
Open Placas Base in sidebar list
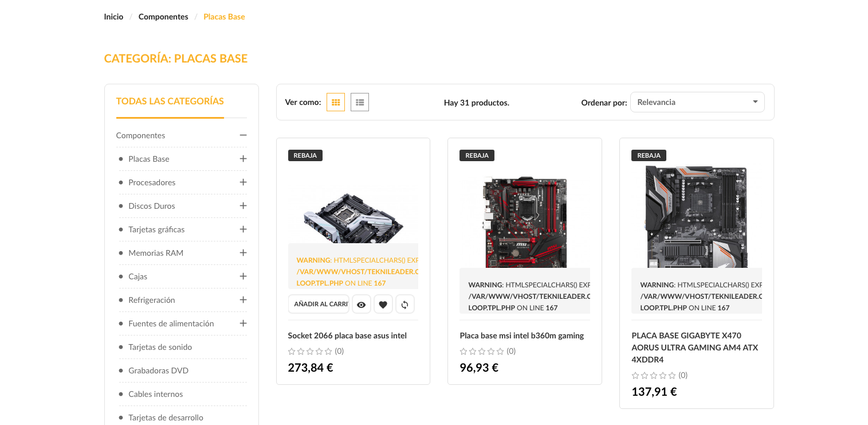(x=149, y=159)
